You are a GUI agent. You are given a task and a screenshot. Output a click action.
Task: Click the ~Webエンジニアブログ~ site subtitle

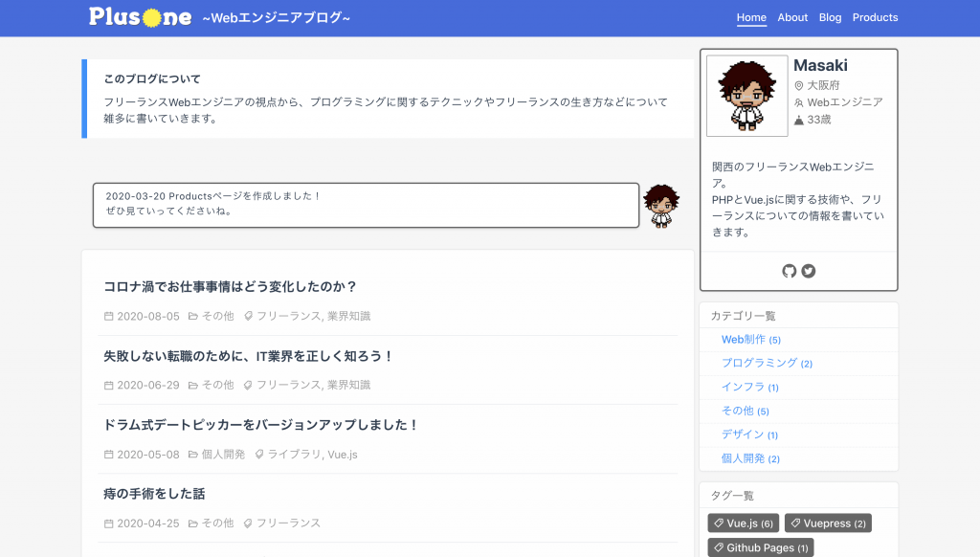277,17
